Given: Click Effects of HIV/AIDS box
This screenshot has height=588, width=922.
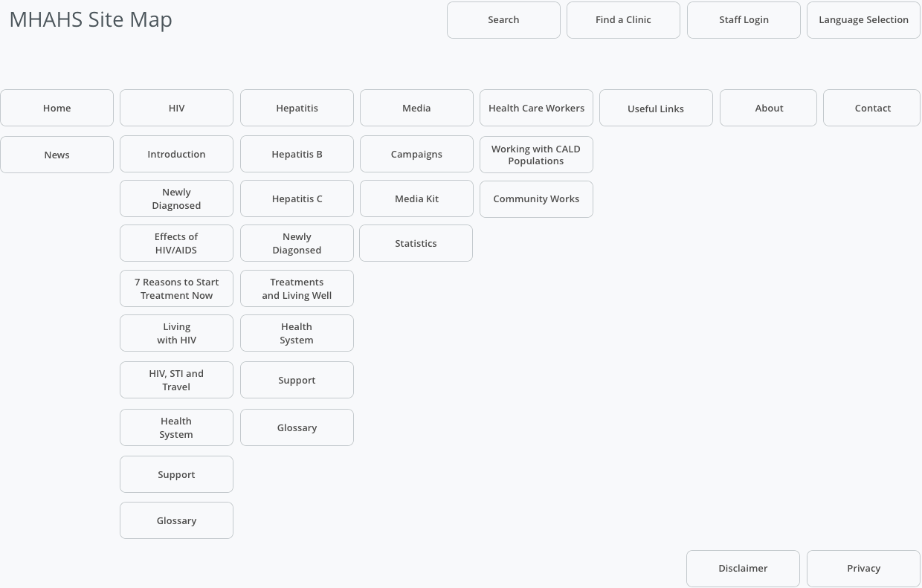Looking at the screenshot, I should [176, 244].
